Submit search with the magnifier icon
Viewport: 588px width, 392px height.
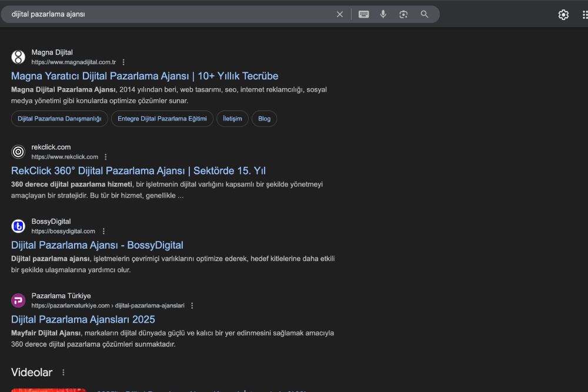tap(424, 14)
